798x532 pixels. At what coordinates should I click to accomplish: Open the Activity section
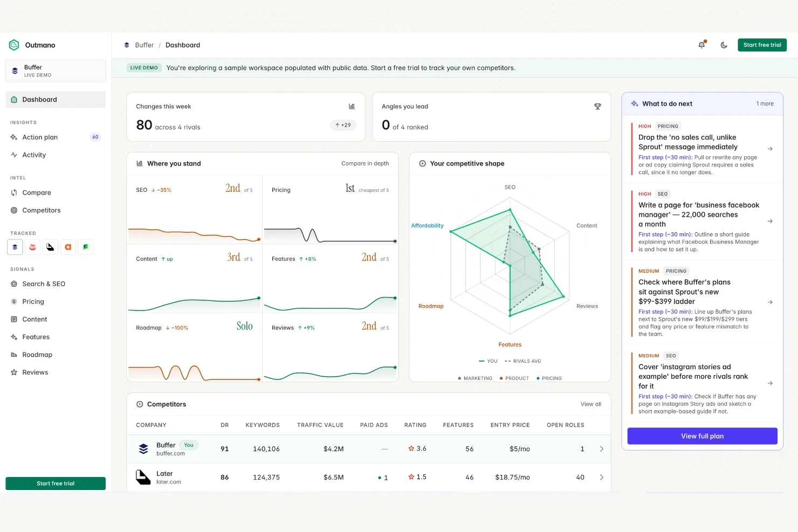(56, 155)
